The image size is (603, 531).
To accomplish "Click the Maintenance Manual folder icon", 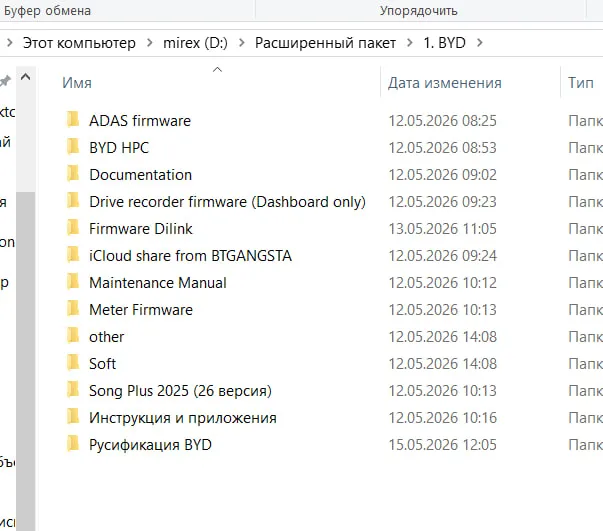I will click(x=73, y=281).
